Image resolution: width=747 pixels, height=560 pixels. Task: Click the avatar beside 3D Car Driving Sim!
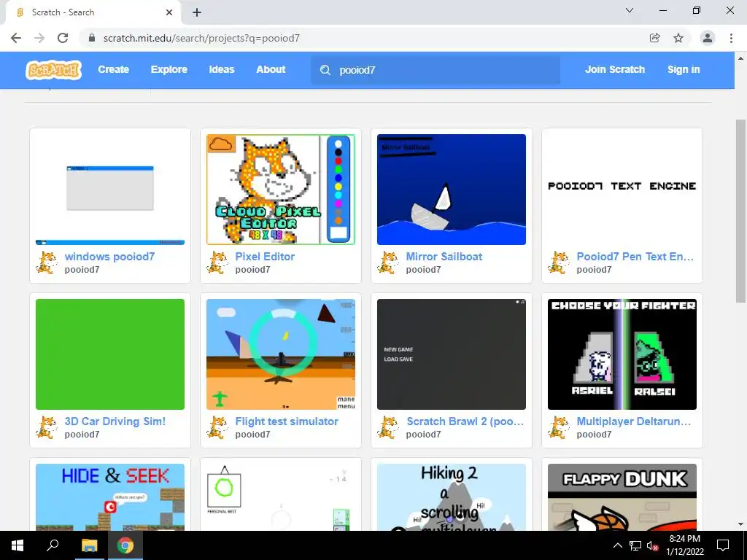47,427
